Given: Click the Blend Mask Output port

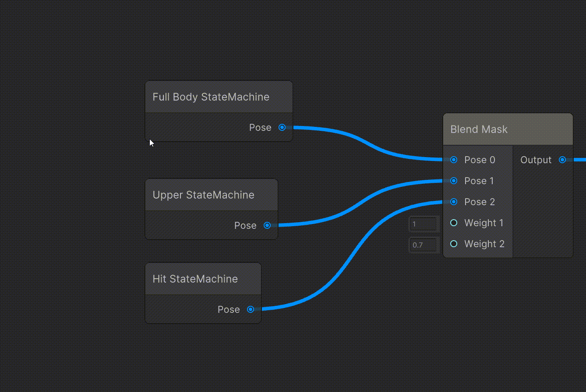Looking at the screenshot, I should [x=562, y=160].
